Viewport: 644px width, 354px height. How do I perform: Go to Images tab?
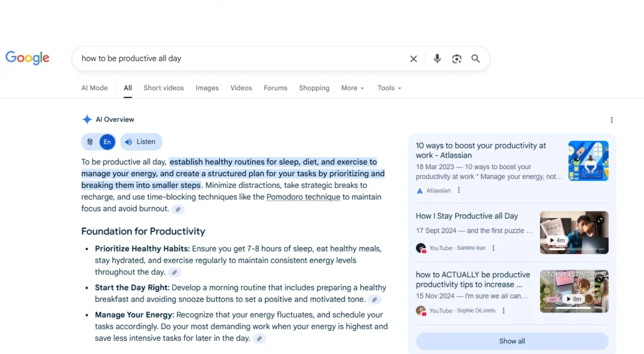pos(207,88)
